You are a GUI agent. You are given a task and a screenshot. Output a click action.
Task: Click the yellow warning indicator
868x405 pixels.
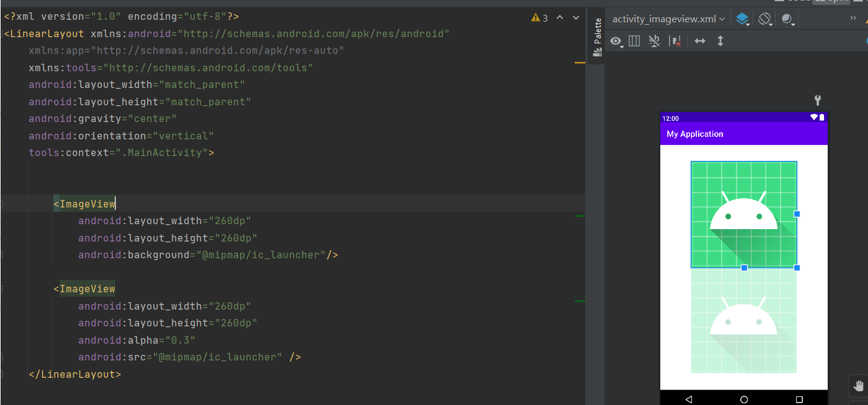539,18
